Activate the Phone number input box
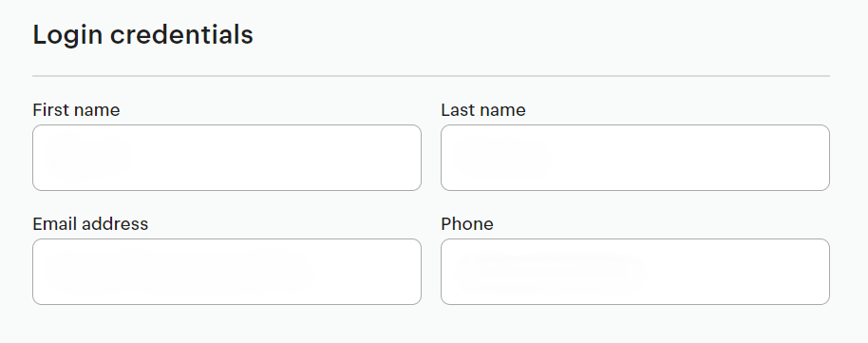The image size is (868, 343). [x=635, y=272]
